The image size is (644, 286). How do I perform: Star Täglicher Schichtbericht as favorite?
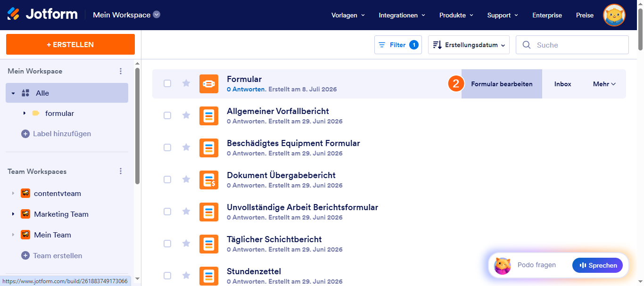click(x=186, y=244)
